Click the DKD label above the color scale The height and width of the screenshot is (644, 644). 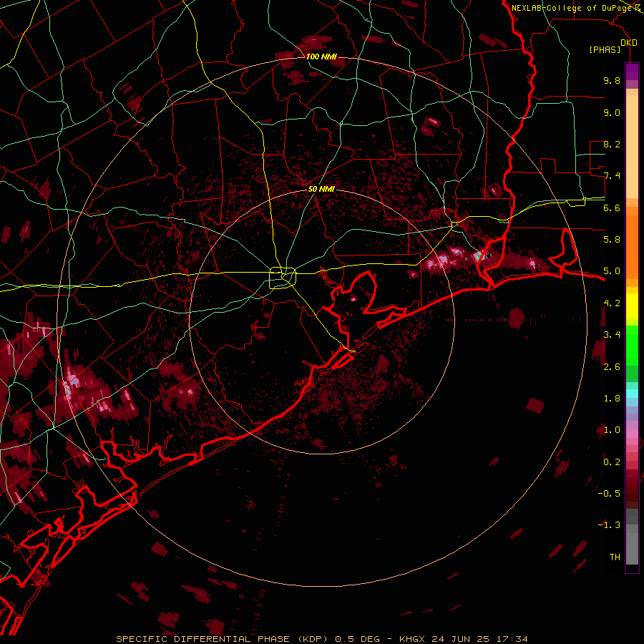pyautogui.click(x=628, y=43)
